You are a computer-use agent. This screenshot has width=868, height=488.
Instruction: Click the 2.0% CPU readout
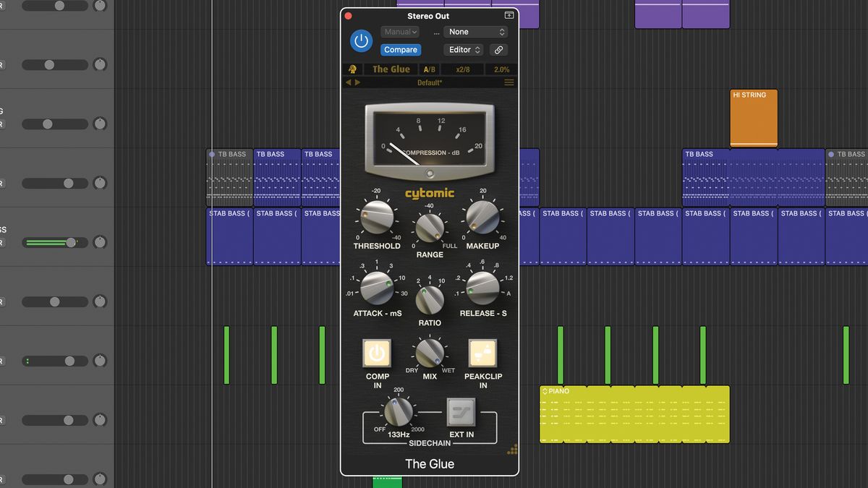click(x=501, y=69)
